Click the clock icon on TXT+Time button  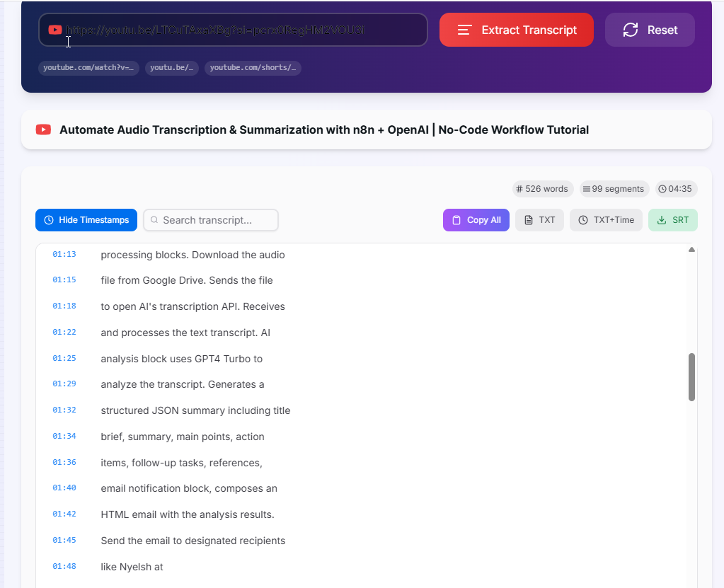pyautogui.click(x=583, y=220)
